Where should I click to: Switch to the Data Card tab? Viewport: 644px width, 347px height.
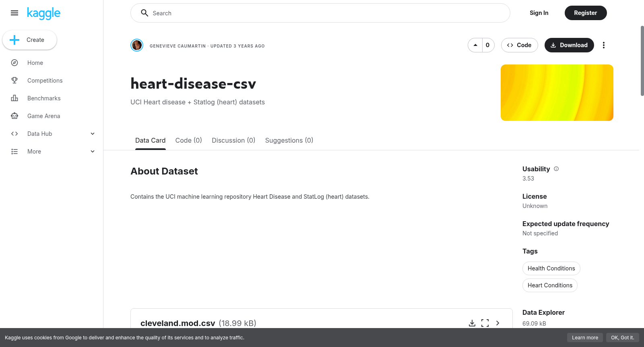pos(150,140)
